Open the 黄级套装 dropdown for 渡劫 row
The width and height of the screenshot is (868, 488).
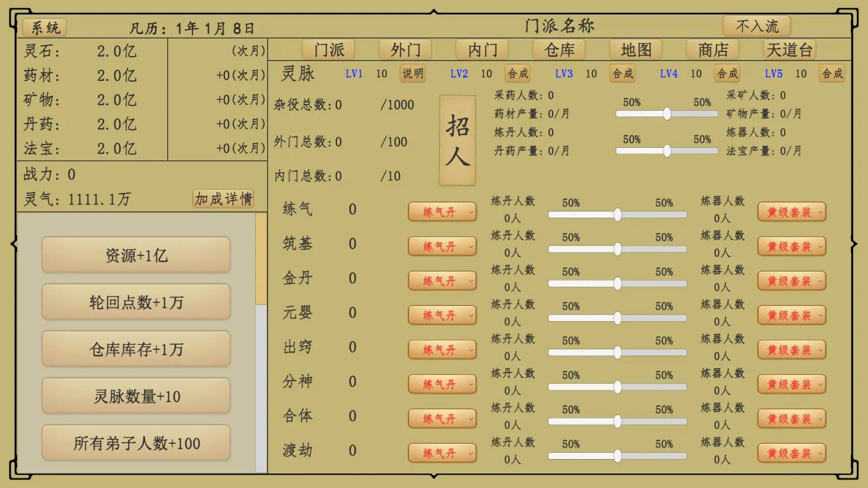pos(791,453)
